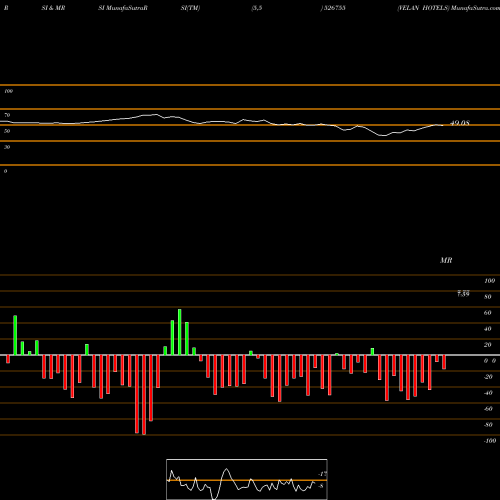Click the tallest green MR histogram bar
This screenshot has height=500, width=500.
[180, 332]
